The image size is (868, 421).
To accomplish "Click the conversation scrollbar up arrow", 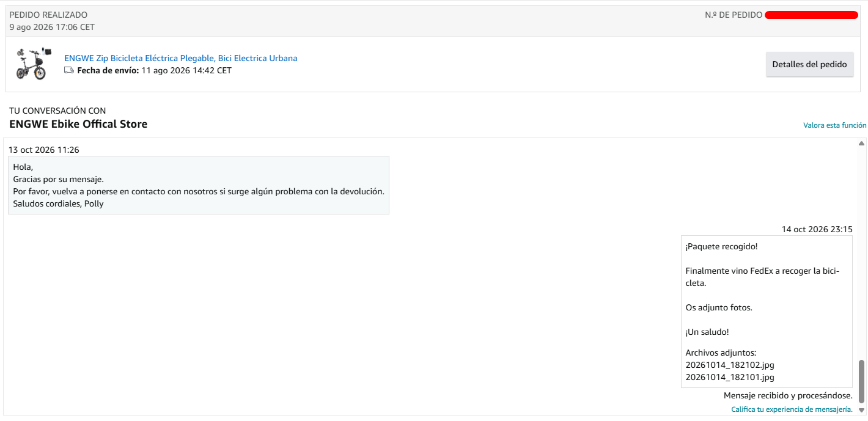I will coord(861,144).
